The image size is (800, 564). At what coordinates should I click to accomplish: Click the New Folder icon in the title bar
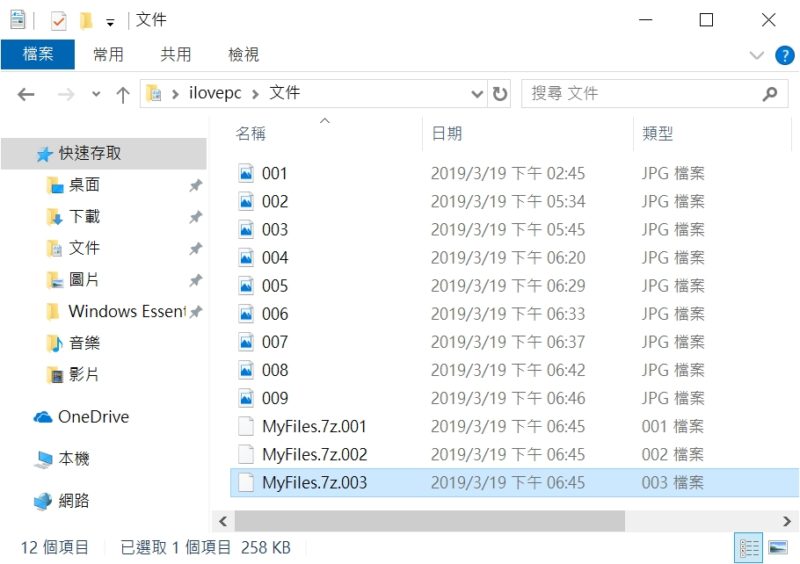click(86, 21)
